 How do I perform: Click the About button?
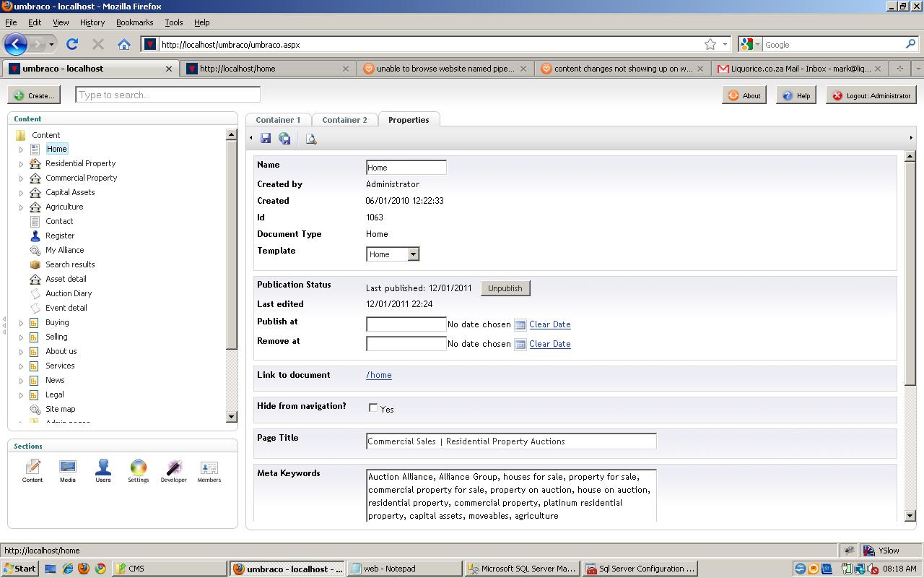point(744,95)
